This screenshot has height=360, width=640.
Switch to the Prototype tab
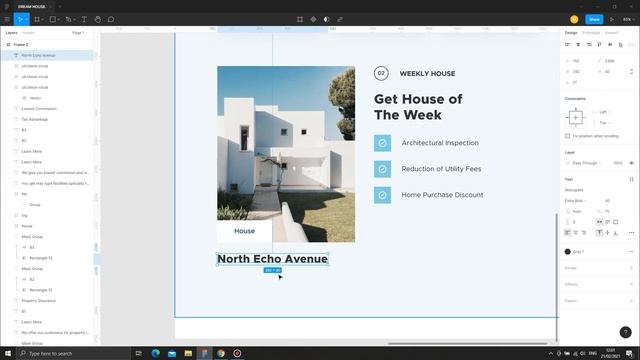click(591, 33)
